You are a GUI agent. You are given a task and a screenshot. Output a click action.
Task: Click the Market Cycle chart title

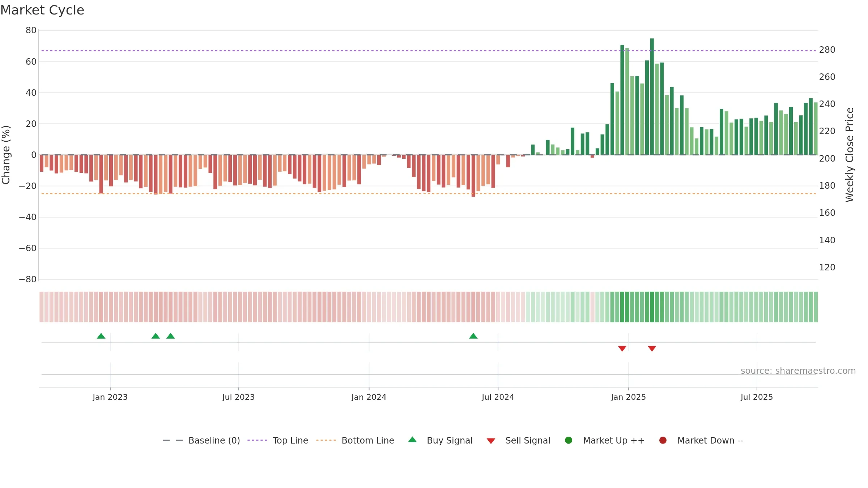42,10
